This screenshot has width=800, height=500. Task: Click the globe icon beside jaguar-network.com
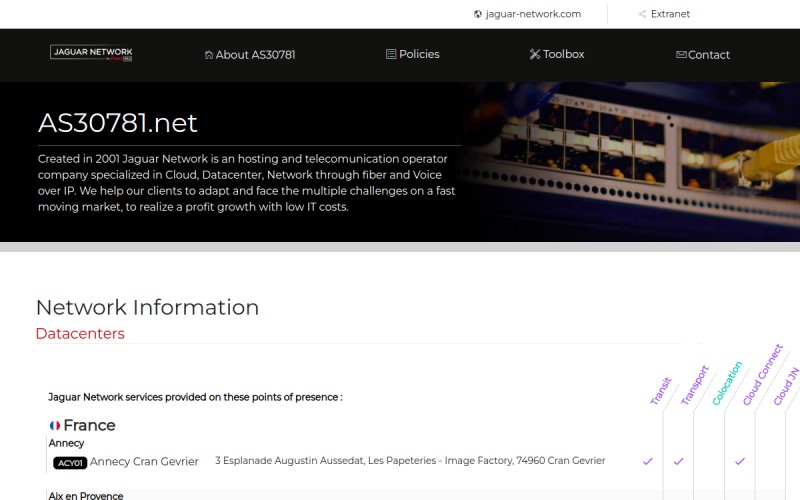pos(478,14)
